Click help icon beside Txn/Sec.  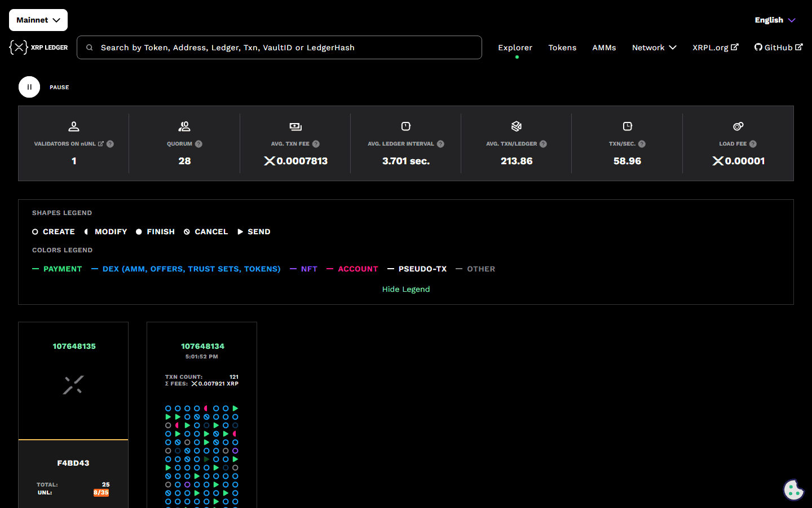[x=642, y=144]
